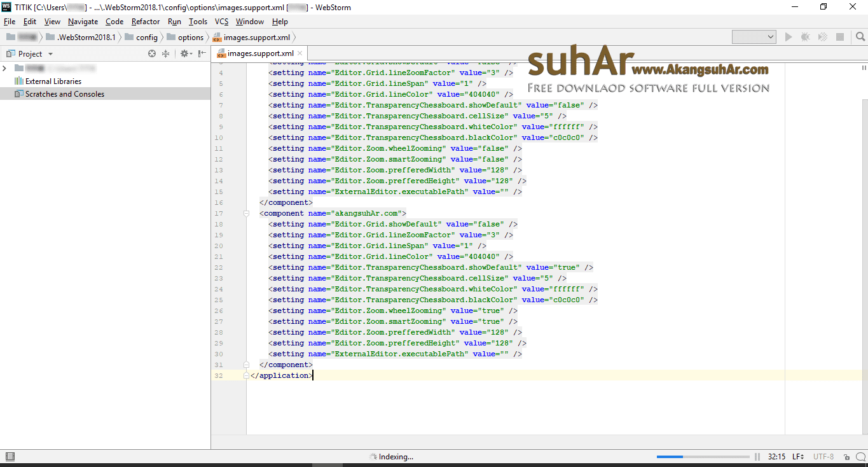Run the current configuration
Screen dimensions: 868x467
click(788, 36)
